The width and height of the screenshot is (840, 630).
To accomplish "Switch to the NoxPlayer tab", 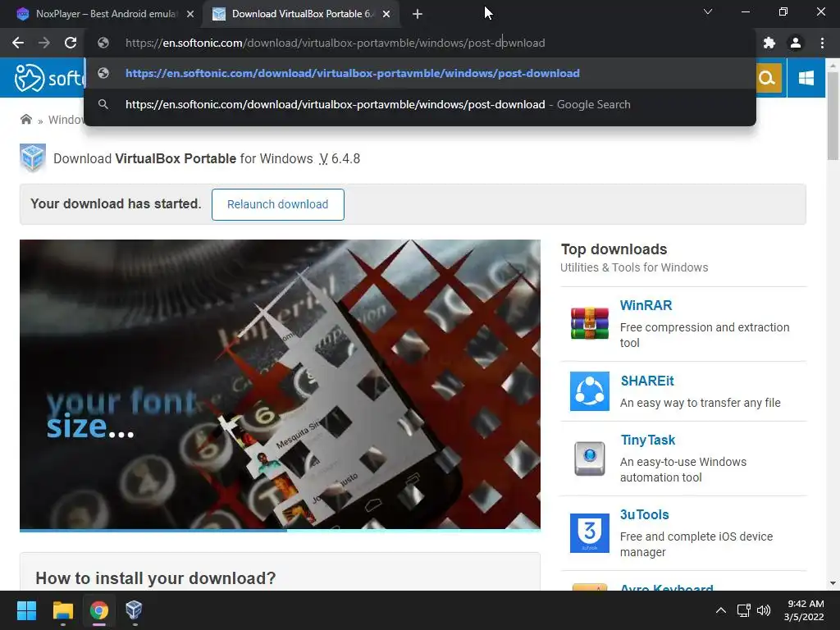I will [x=105, y=14].
